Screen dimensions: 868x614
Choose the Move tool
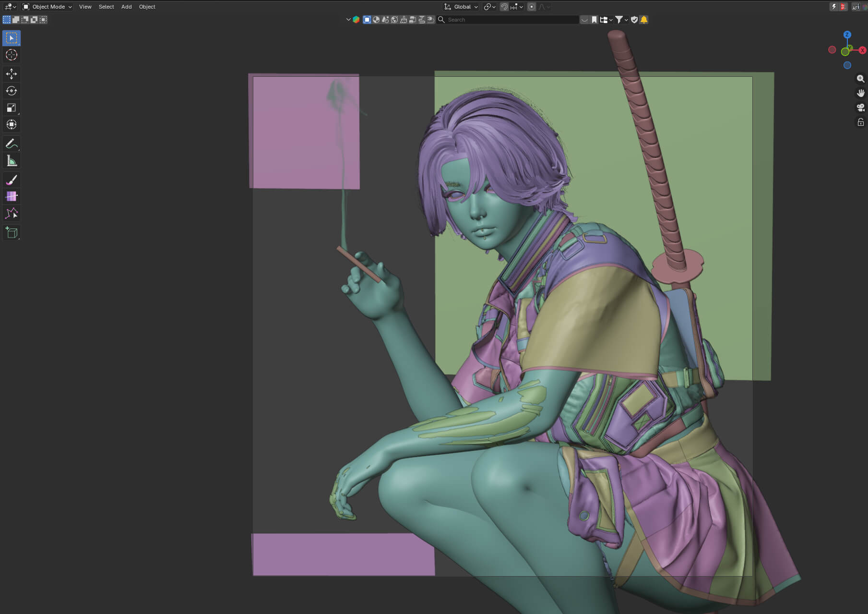[x=12, y=74]
